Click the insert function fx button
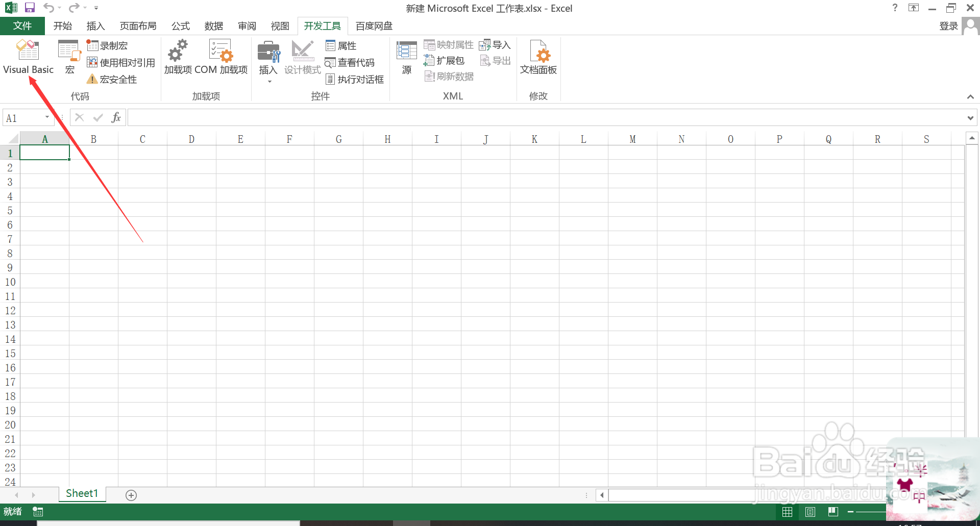980x526 pixels. point(116,118)
